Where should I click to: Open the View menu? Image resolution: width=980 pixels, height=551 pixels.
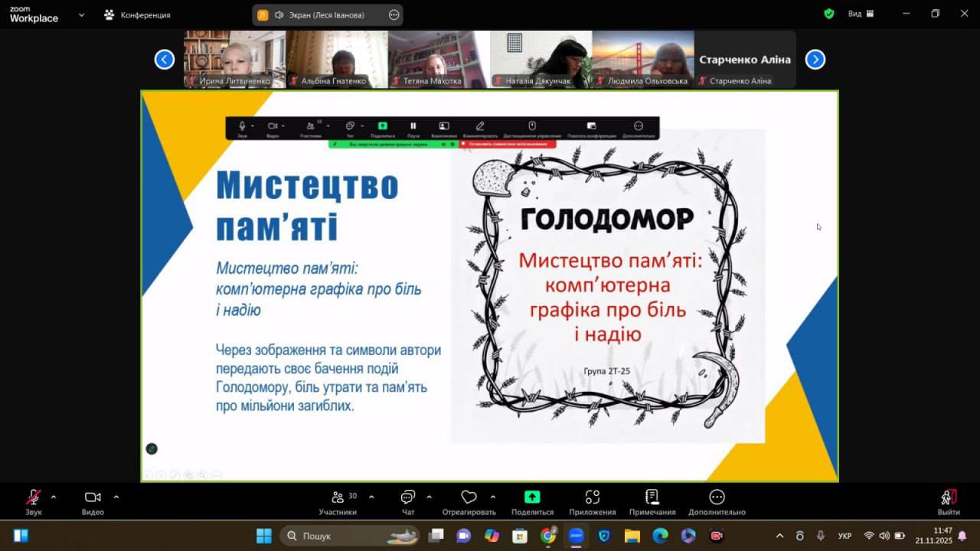pos(854,14)
